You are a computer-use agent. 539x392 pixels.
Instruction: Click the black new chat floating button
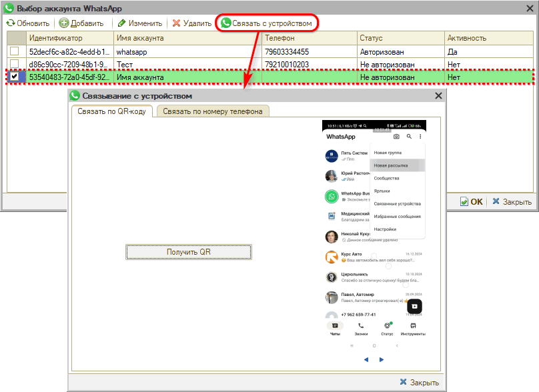click(x=414, y=306)
